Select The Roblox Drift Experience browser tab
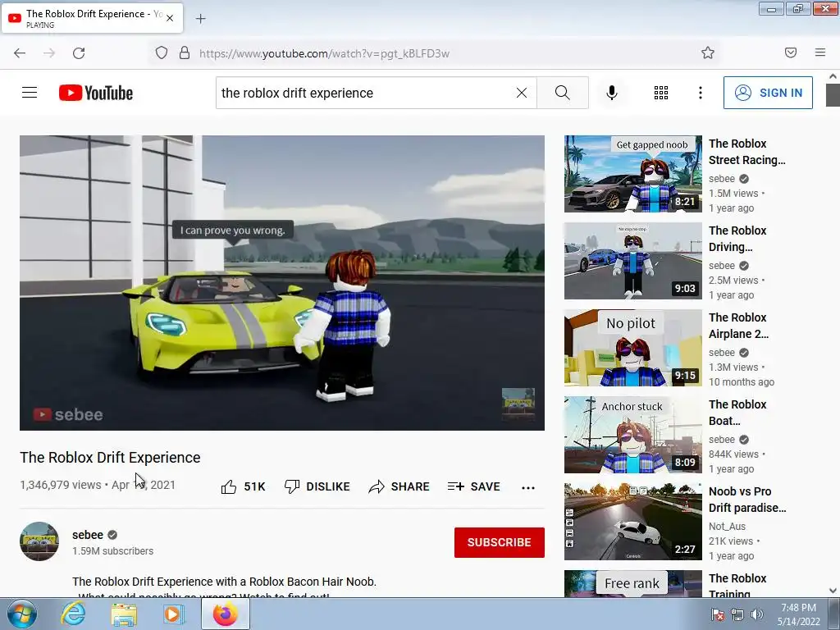Viewport: 840px width, 630px height. click(92, 18)
